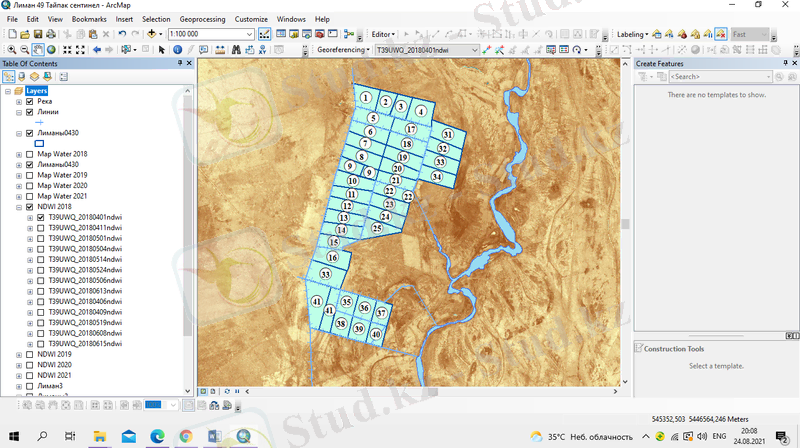Open the Bookmarks menu
The height and width of the screenshot is (448, 800).
click(x=90, y=19)
